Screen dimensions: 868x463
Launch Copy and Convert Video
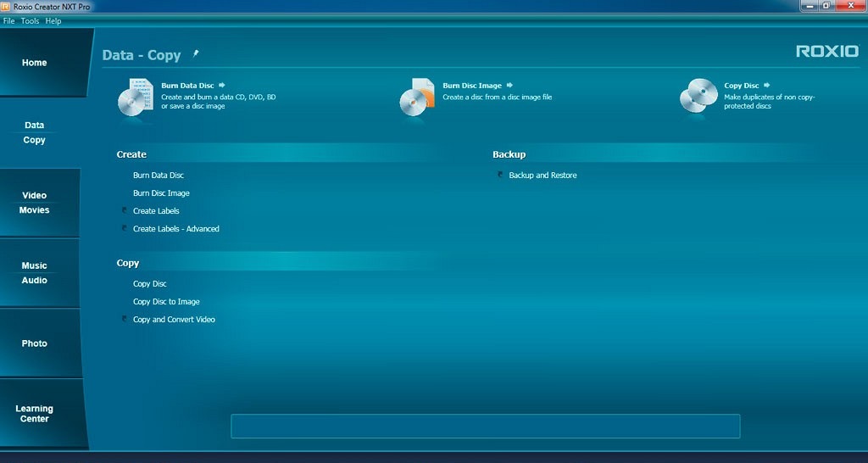pos(174,319)
